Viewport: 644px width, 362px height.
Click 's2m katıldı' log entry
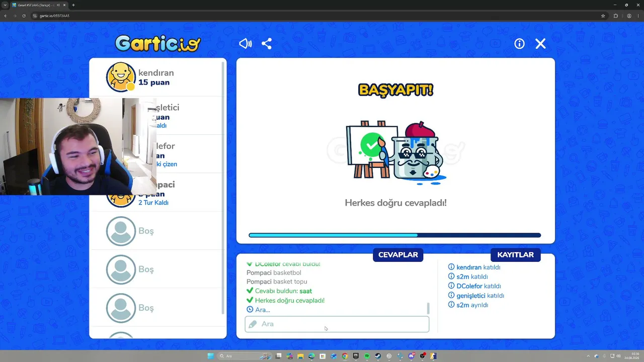point(468,277)
